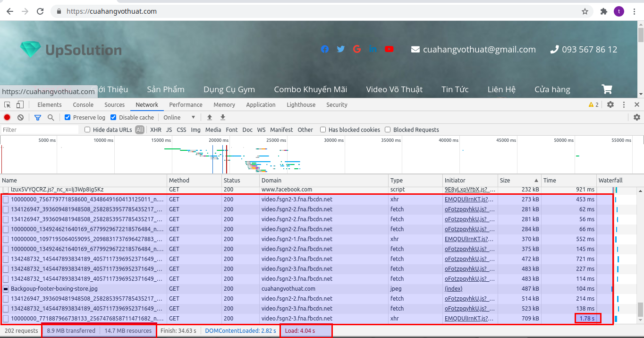Import a HAR file with the upload arrow

point(210,117)
